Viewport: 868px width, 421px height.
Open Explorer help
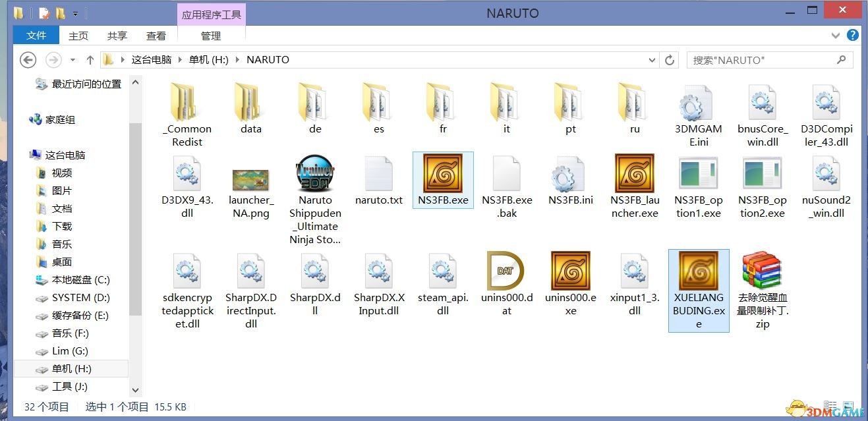tap(853, 36)
